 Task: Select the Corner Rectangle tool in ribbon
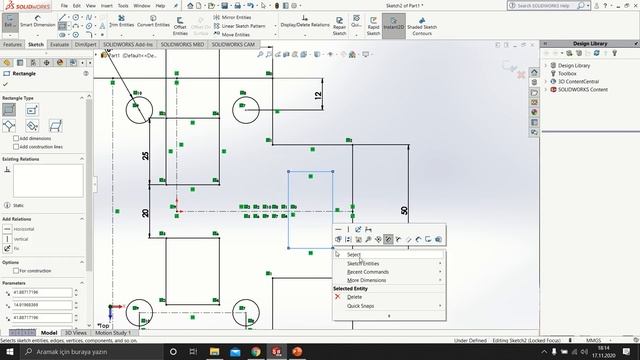[62, 26]
